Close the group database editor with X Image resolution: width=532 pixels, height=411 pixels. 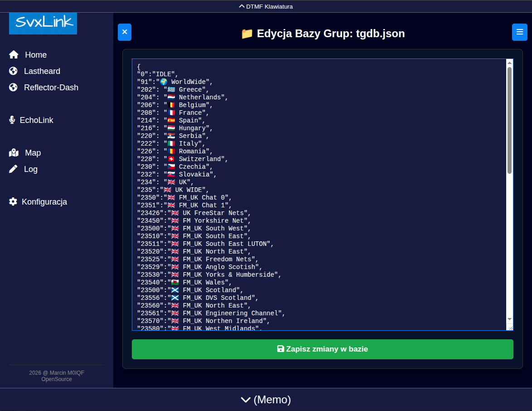tap(125, 32)
